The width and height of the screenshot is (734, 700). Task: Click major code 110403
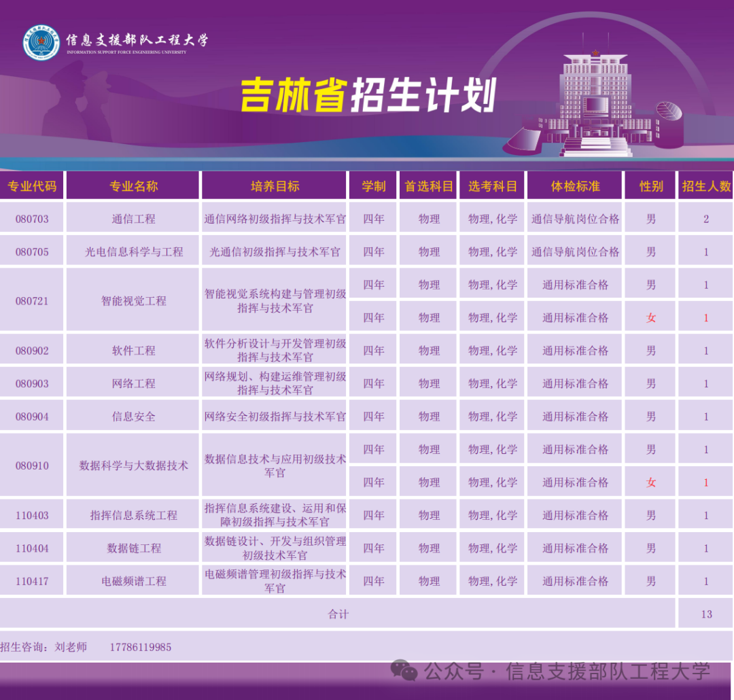[x=32, y=516]
